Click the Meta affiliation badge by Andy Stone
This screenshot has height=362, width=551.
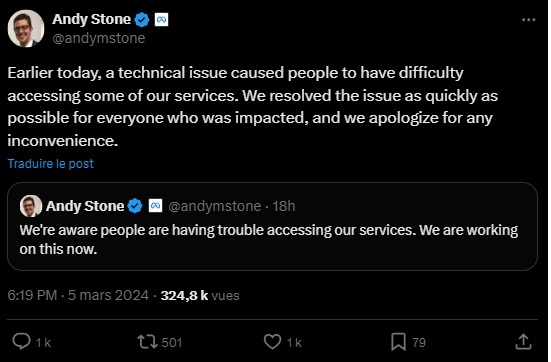(161, 20)
